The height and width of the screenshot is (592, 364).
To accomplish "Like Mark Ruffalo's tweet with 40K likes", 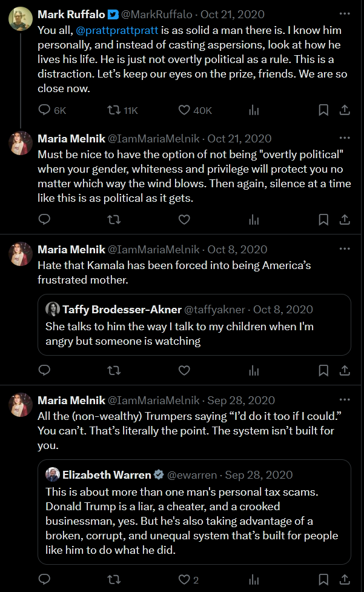I will pos(185,110).
